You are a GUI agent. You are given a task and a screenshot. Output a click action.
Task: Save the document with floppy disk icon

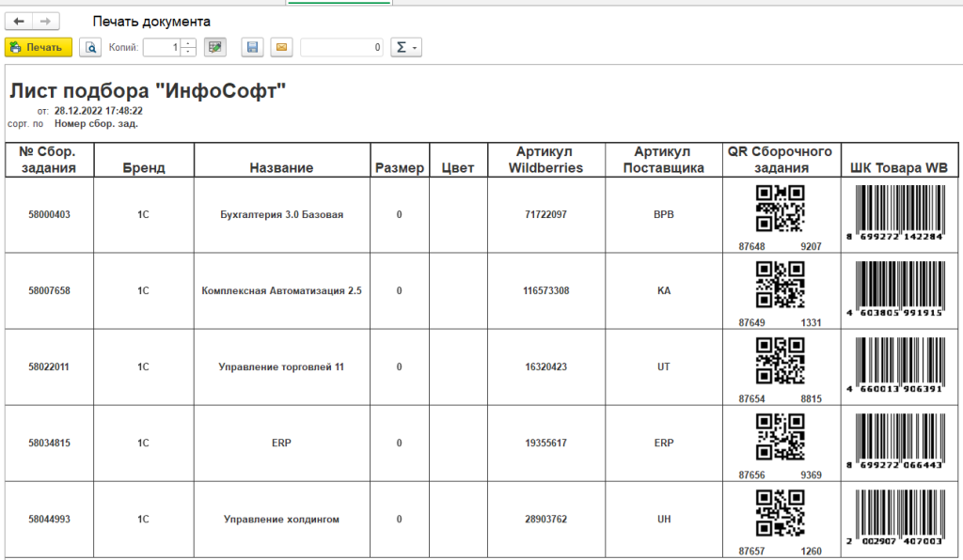252,47
